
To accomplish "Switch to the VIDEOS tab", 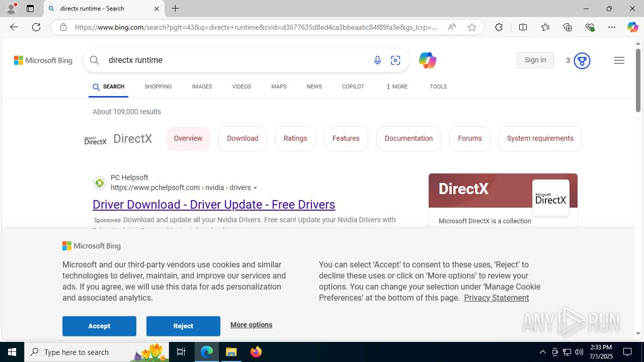I will (x=242, y=86).
